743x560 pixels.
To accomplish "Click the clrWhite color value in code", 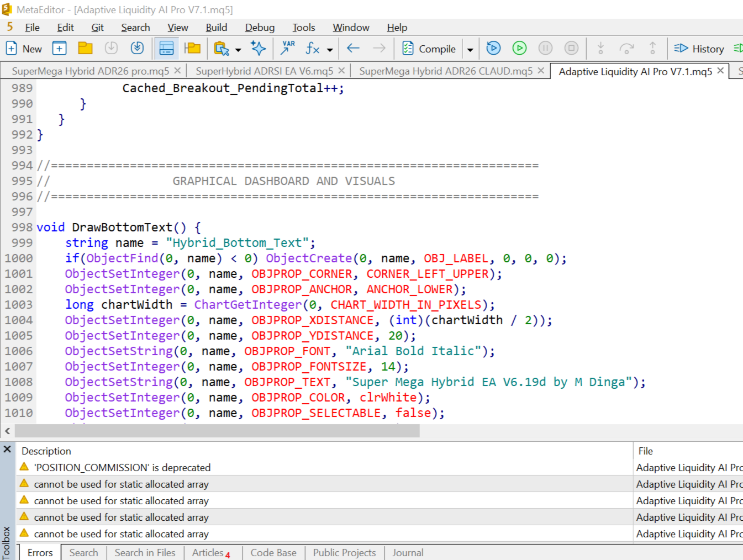I will click(x=388, y=398).
